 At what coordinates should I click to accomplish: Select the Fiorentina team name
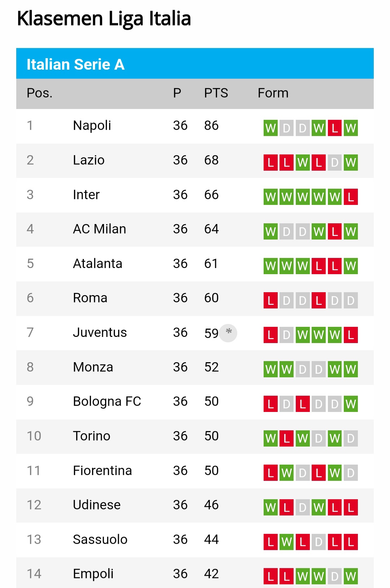[x=102, y=470]
